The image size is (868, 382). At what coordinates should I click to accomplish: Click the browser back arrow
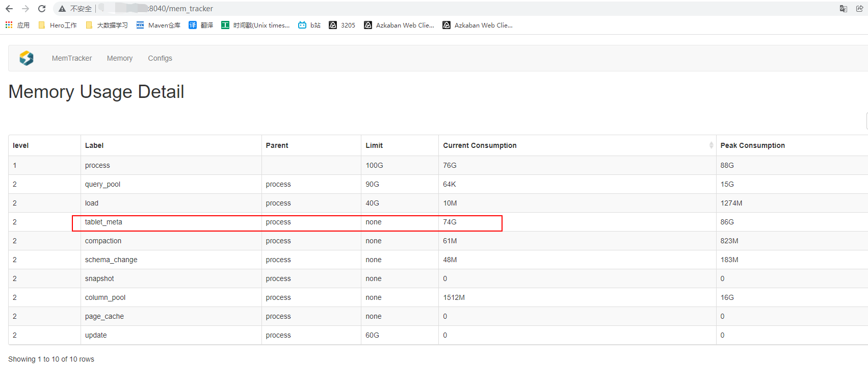coord(9,9)
